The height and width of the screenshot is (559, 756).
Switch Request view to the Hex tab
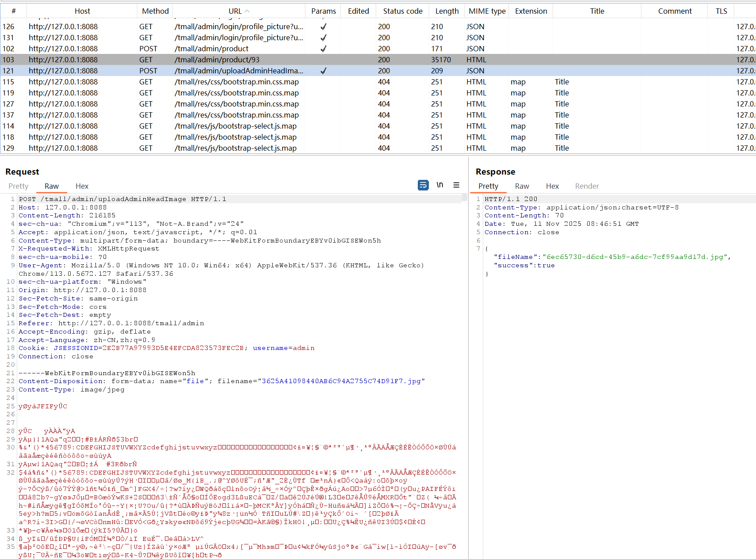click(82, 186)
